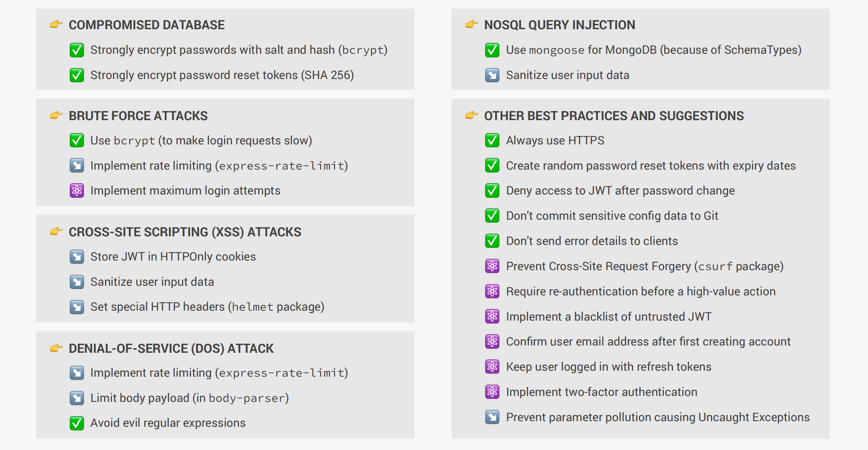Click the hand icon next to Brute Force Attacks

(56, 115)
